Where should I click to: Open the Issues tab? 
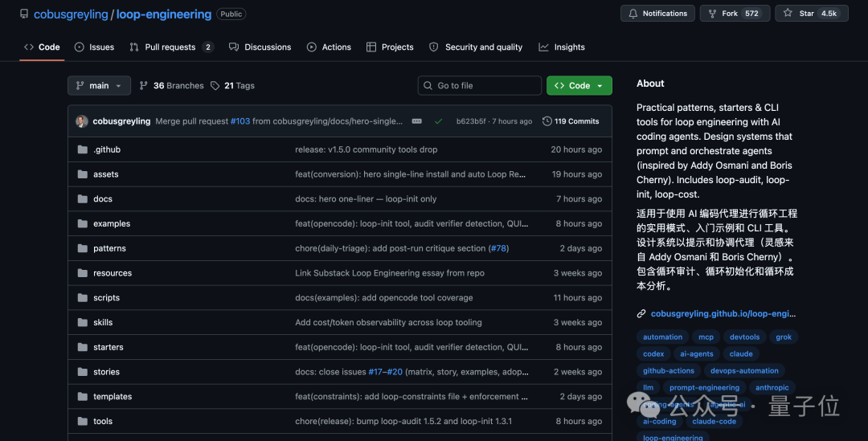(94, 47)
